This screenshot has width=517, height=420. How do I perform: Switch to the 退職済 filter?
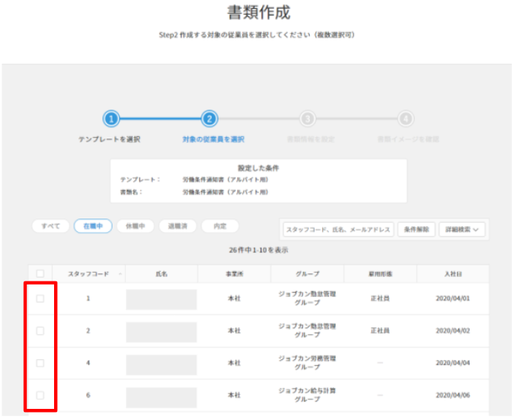(177, 226)
